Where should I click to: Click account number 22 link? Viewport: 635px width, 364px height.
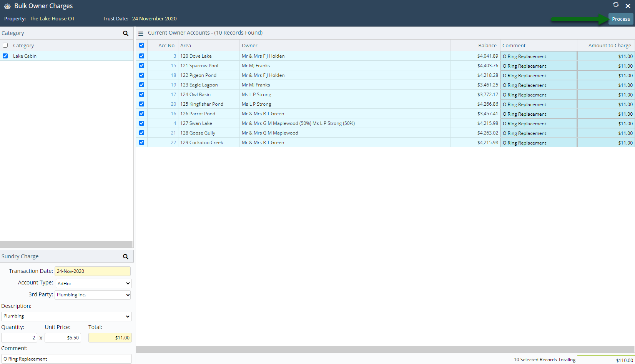click(173, 143)
